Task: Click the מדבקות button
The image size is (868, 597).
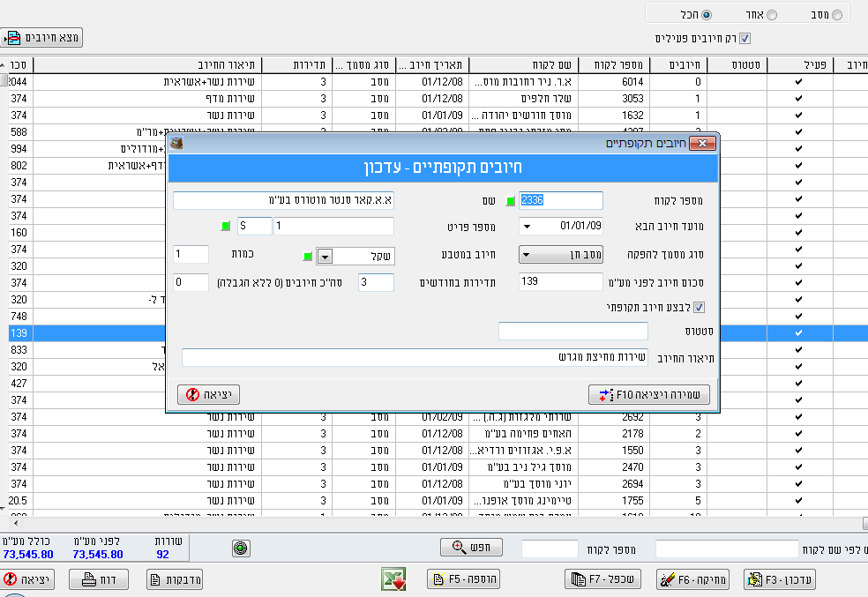Action: pyautogui.click(x=175, y=579)
